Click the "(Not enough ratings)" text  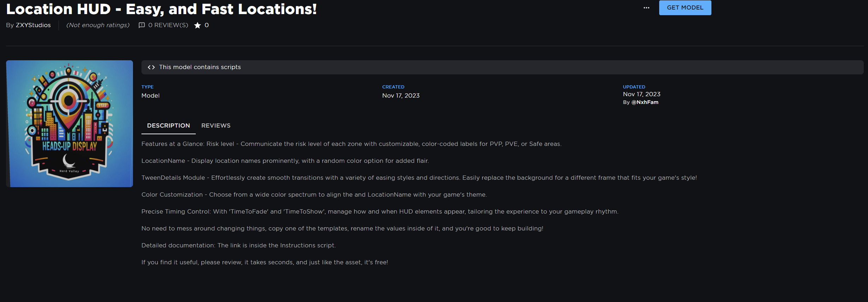[x=98, y=25]
